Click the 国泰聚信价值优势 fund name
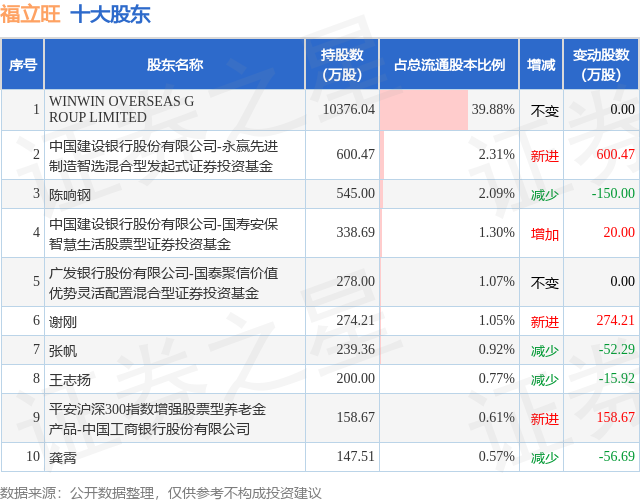This screenshot has height=502, width=640. tap(163, 283)
